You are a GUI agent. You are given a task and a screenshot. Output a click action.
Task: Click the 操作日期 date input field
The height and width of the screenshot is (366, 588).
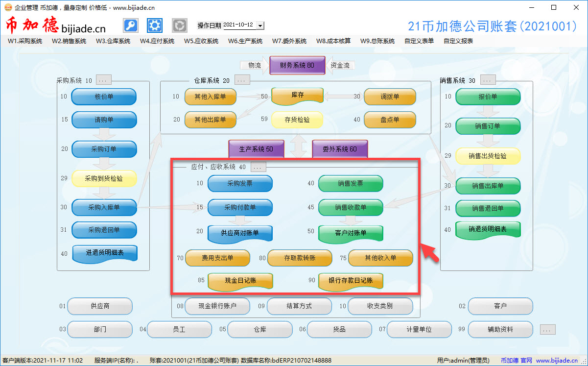(x=239, y=25)
